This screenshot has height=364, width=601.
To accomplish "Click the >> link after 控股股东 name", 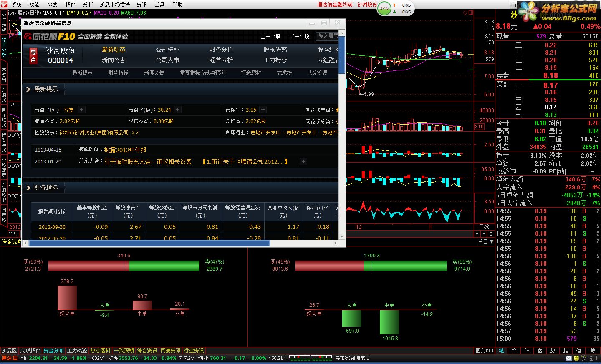I will coord(135,133).
